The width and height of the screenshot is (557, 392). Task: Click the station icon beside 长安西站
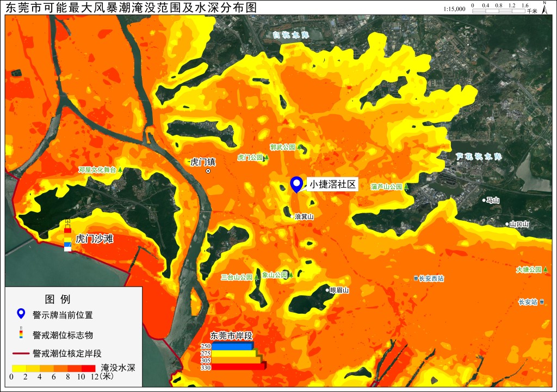416,278
